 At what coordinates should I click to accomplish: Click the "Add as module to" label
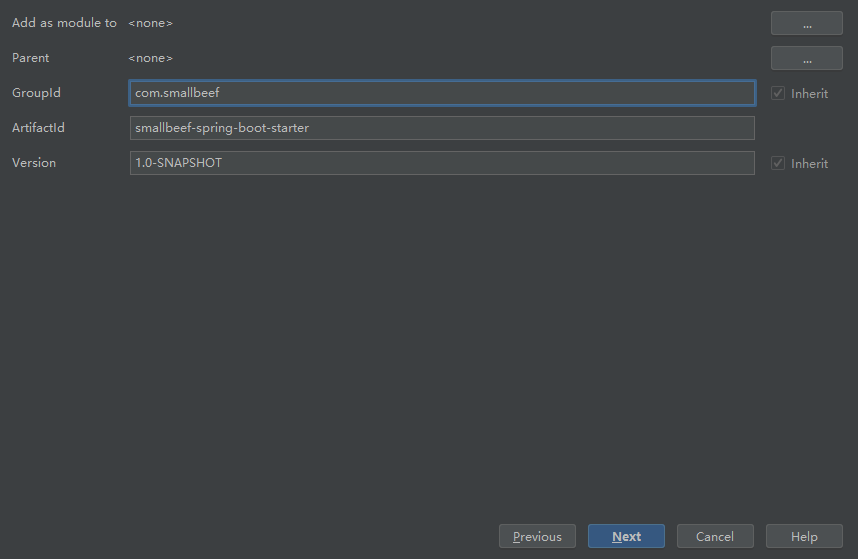coord(64,23)
